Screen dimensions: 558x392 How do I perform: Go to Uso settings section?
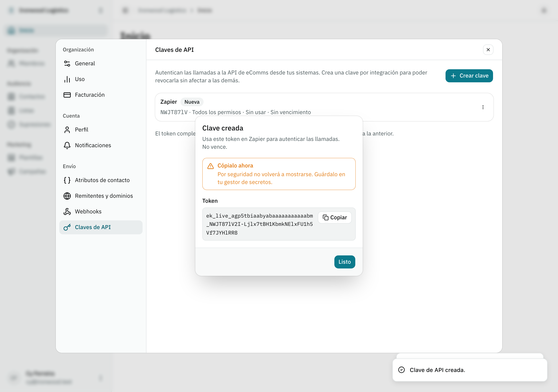click(x=101, y=79)
